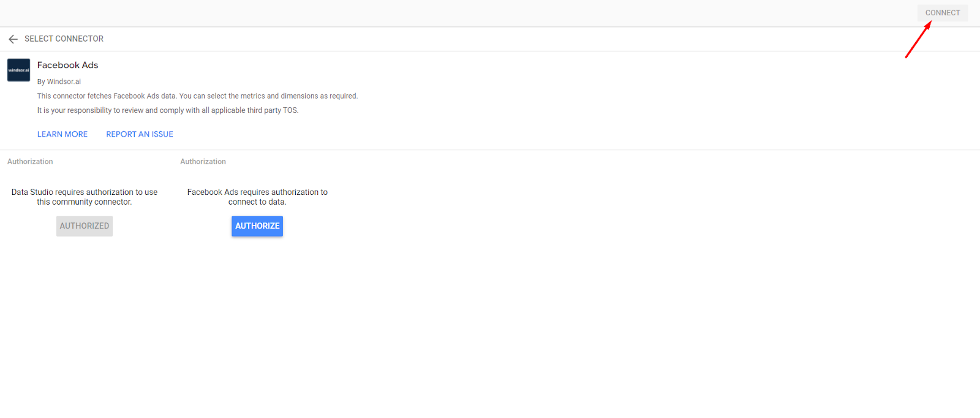
Task: Click the Facebook Ads title
Action: tap(67, 65)
